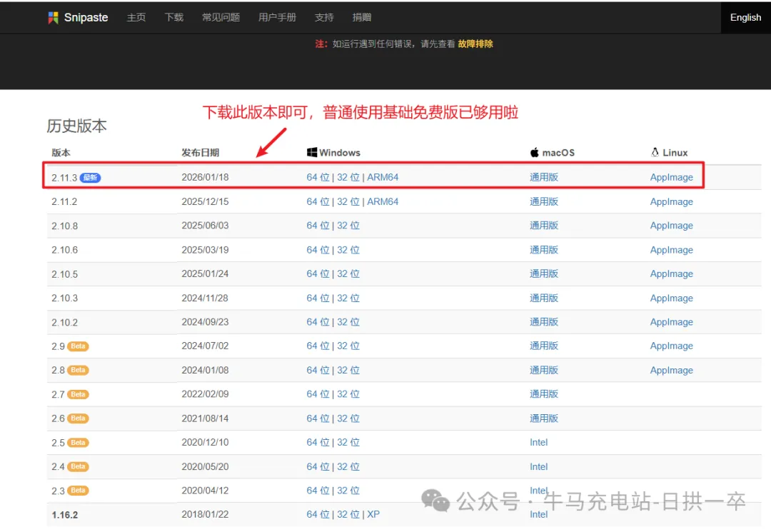Screen dimensions: 771x532
Task: Download 2.10.2 macOS 通用版
Action: [x=544, y=321]
